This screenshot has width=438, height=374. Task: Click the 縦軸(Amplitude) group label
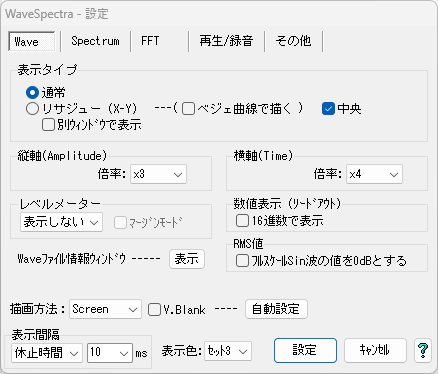(x=62, y=156)
